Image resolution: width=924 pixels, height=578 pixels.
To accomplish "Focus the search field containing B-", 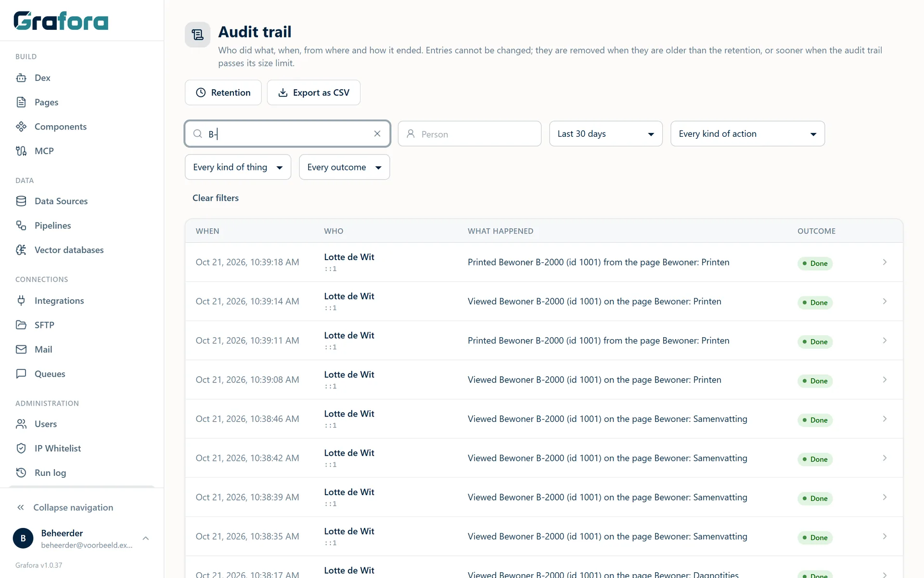I will pyautogui.click(x=287, y=134).
